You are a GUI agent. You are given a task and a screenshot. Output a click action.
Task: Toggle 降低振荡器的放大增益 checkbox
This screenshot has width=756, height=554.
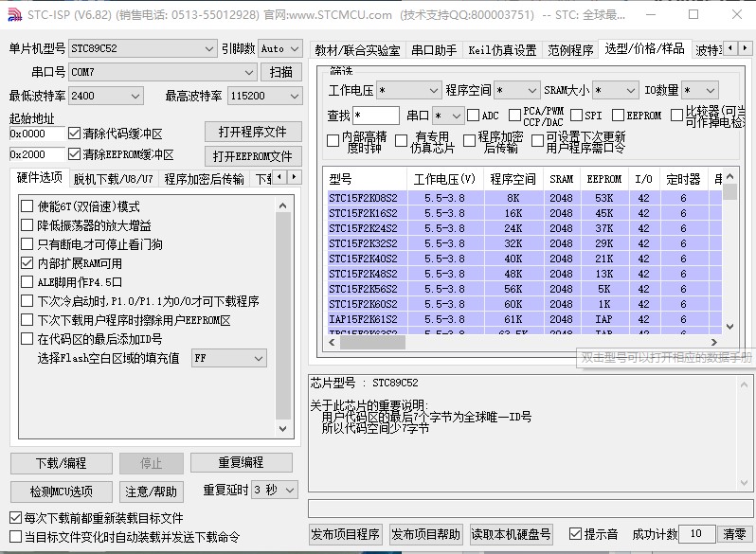click(x=27, y=225)
